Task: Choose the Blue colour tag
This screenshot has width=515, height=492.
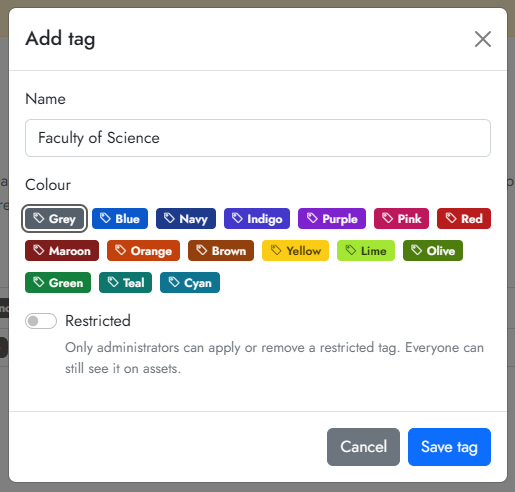Action: [x=120, y=219]
